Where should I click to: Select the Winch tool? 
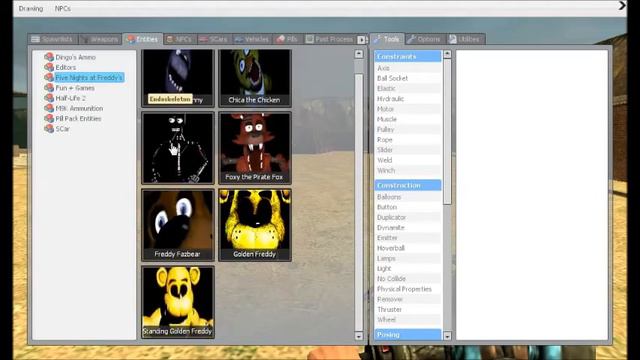408,170
